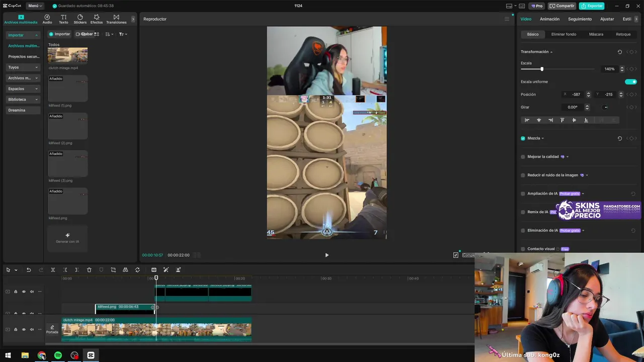Edit the Portada cover pencil icon
644x362 pixels.
click(52, 327)
